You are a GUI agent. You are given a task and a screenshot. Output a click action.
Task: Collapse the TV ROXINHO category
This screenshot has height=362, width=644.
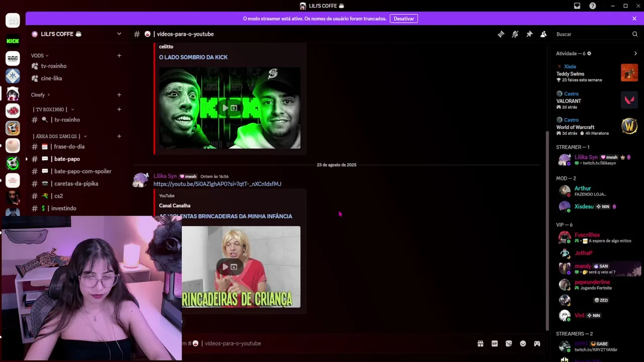click(x=53, y=109)
